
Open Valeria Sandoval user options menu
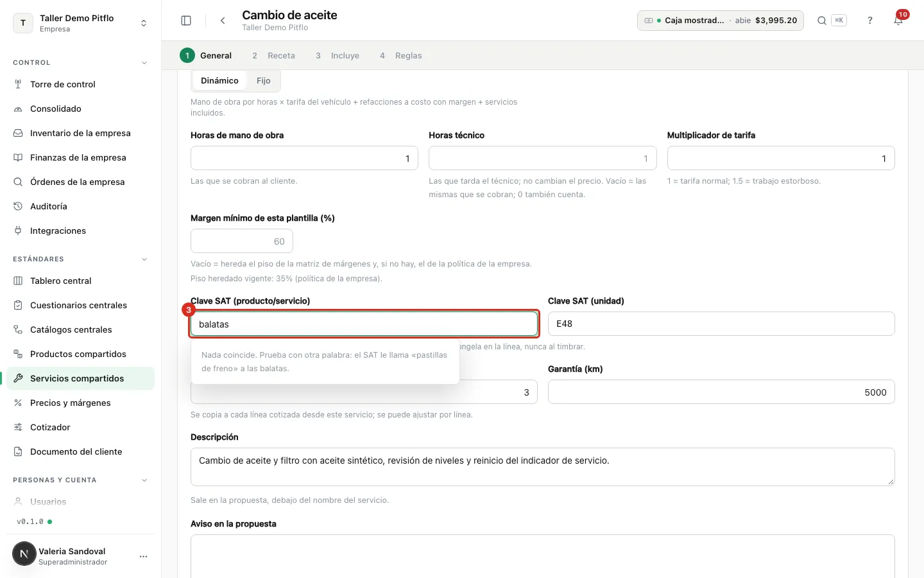[143, 556]
